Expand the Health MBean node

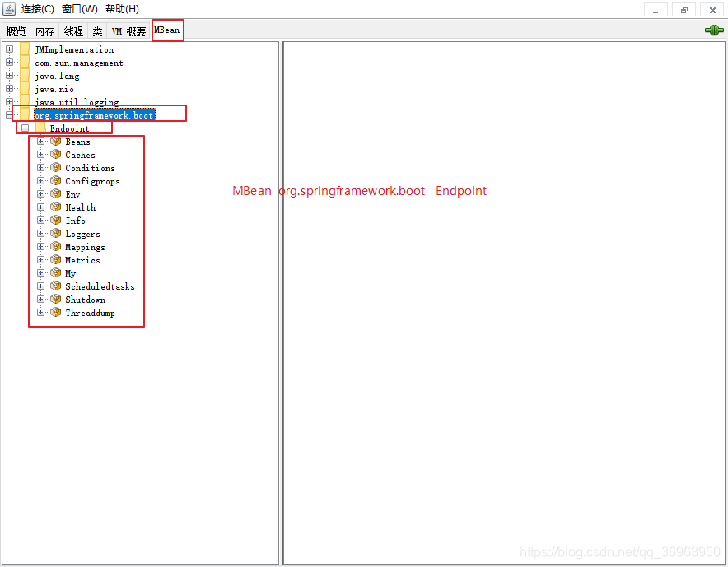tap(41, 207)
